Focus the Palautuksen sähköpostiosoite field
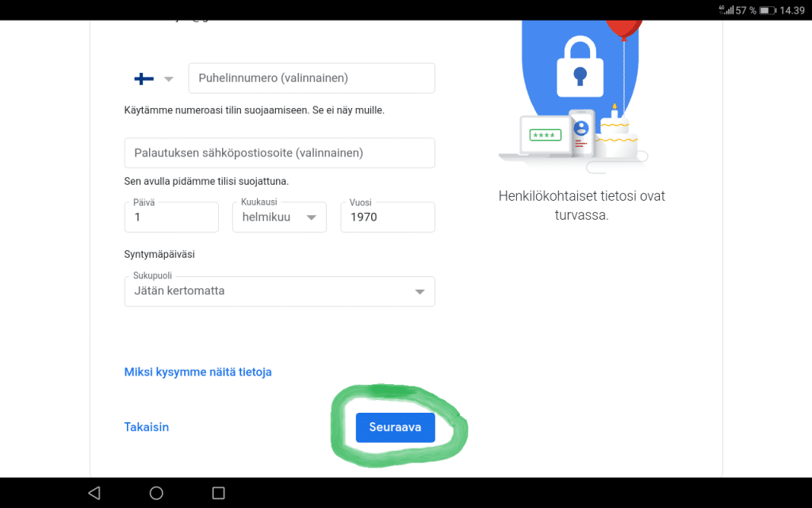 [x=280, y=153]
